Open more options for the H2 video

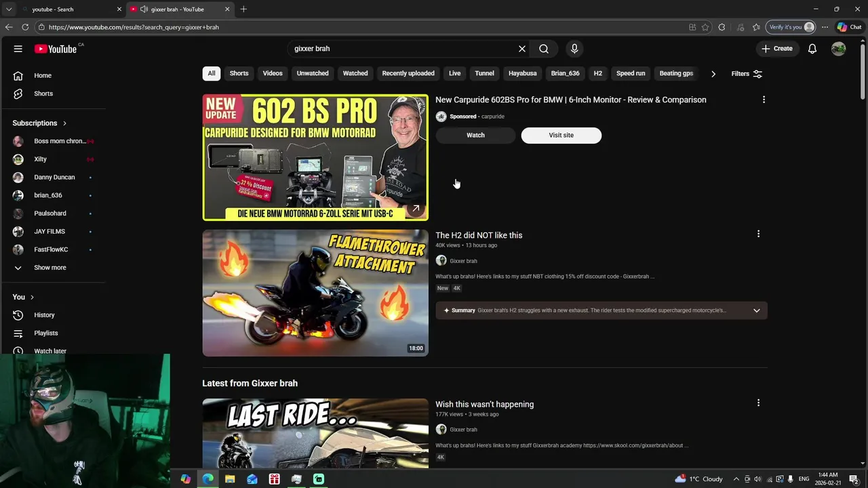[758, 234]
